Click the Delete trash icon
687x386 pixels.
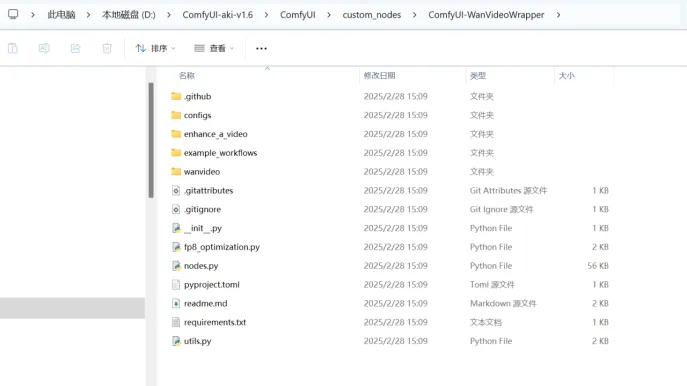click(x=107, y=48)
